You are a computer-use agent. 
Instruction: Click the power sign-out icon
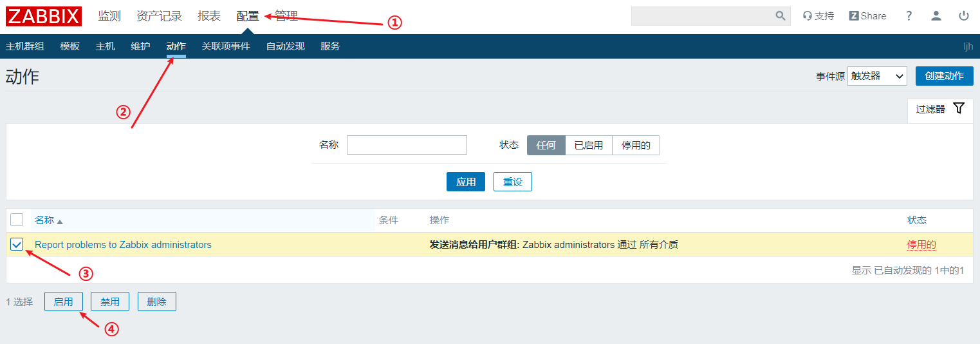click(x=964, y=16)
